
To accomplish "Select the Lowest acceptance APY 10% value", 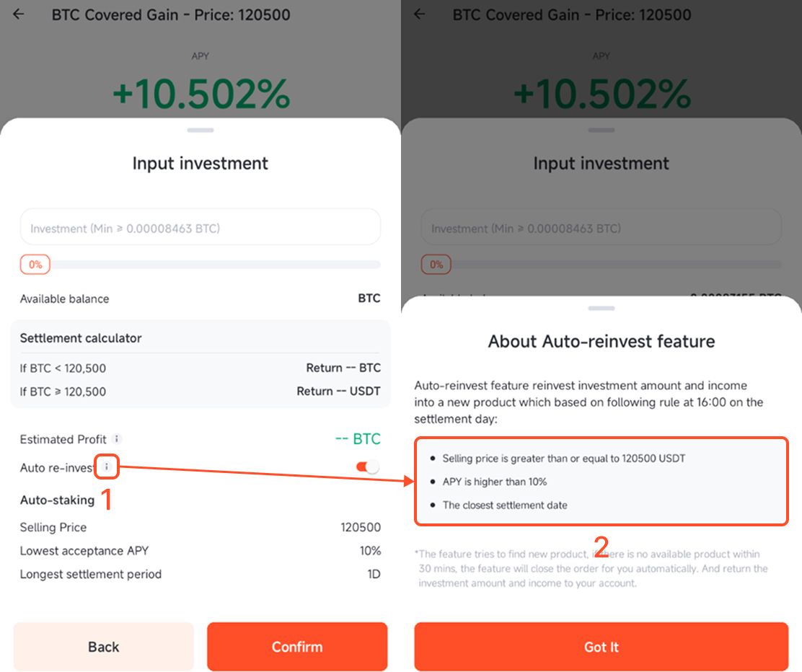I will point(370,551).
